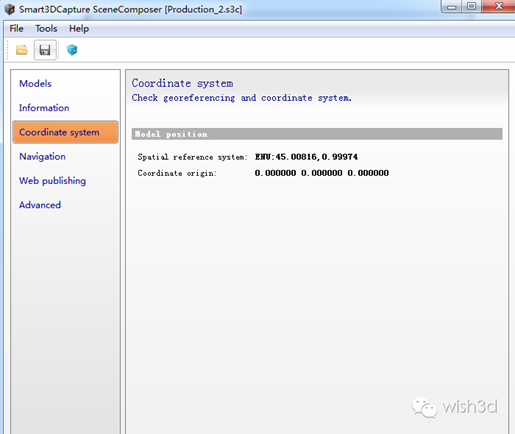Select the Coordinate system section
The image size is (515, 434).
click(65, 132)
